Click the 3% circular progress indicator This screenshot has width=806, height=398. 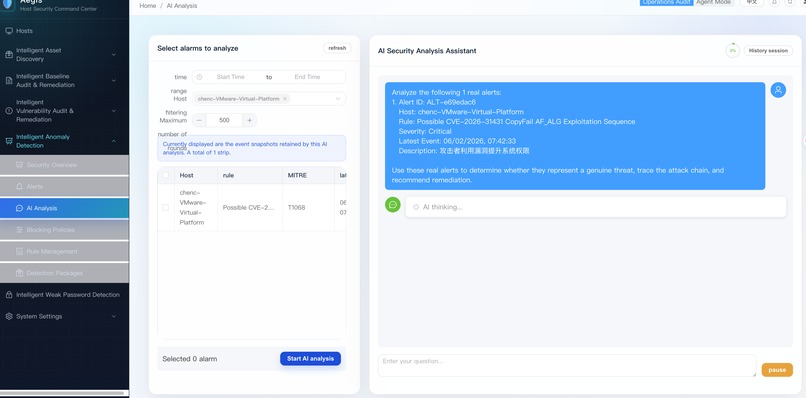click(732, 51)
